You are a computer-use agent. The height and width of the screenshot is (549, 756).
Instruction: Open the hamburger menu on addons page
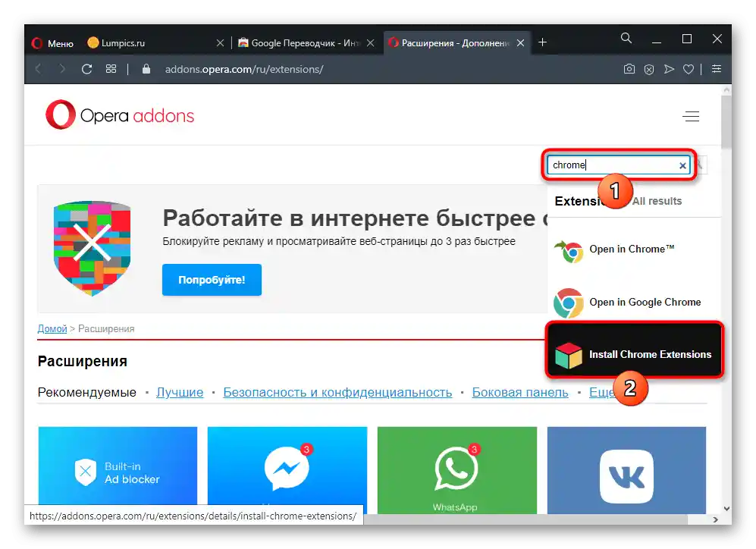[691, 116]
